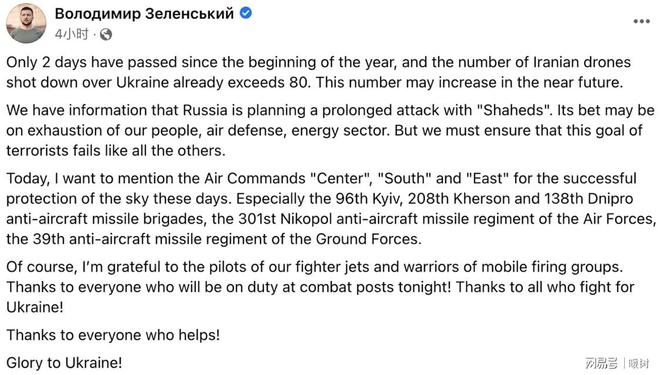The height and width of the screenshot is (375, 660).
Task: Click the closing line 'Glory to Ukraine!'
Action: (64, 363)
